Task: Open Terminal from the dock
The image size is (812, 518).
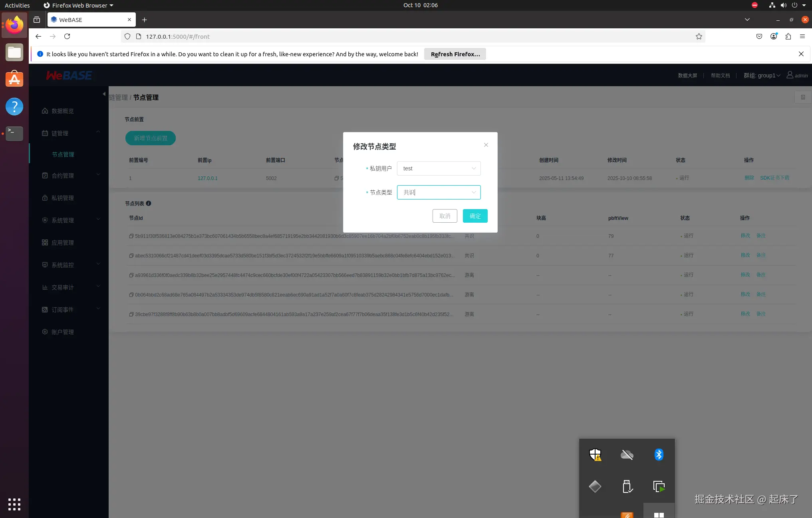Action: click(14, 133)
